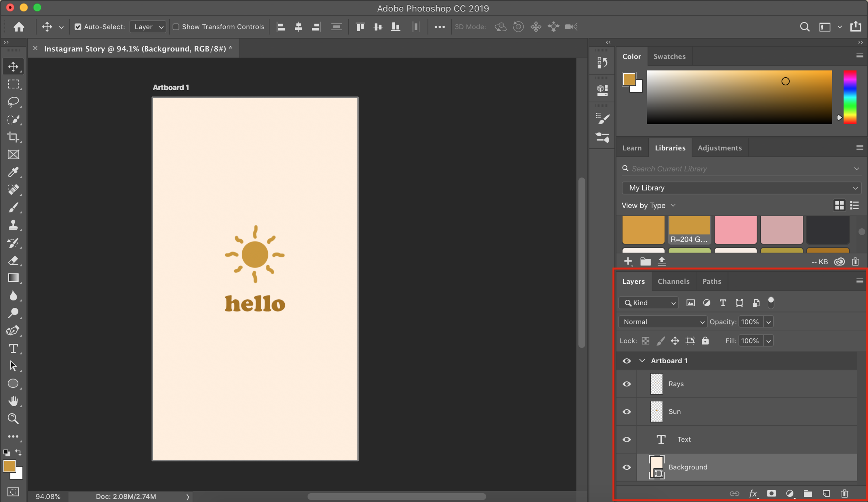Open the Brush Settings panel icon

pyautogui.click(x=602, y=118)
